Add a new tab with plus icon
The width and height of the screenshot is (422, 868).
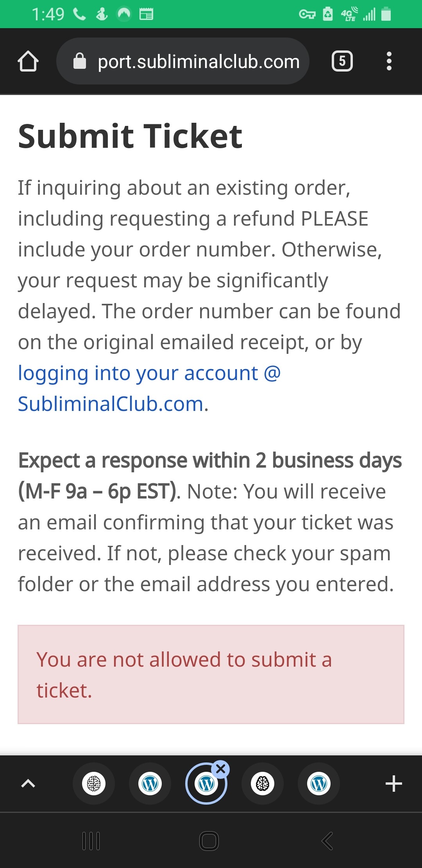[x=394, y=784]
